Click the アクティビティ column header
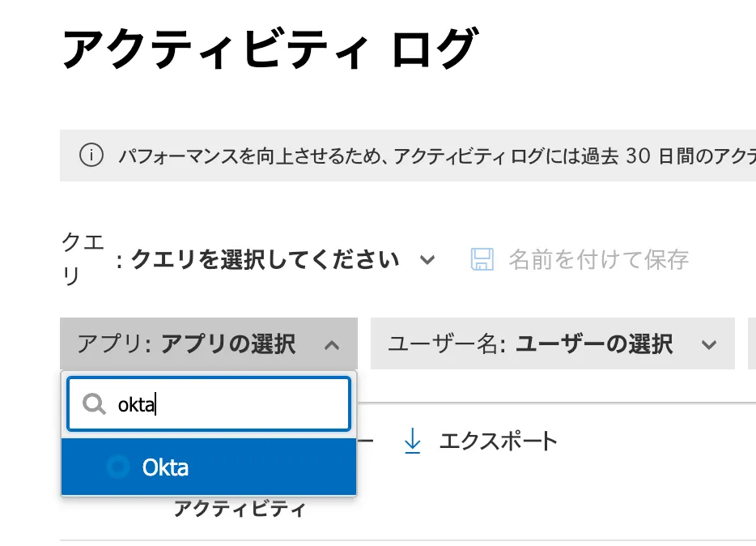This screenshot has width=756, height=546. pos(240,509)
